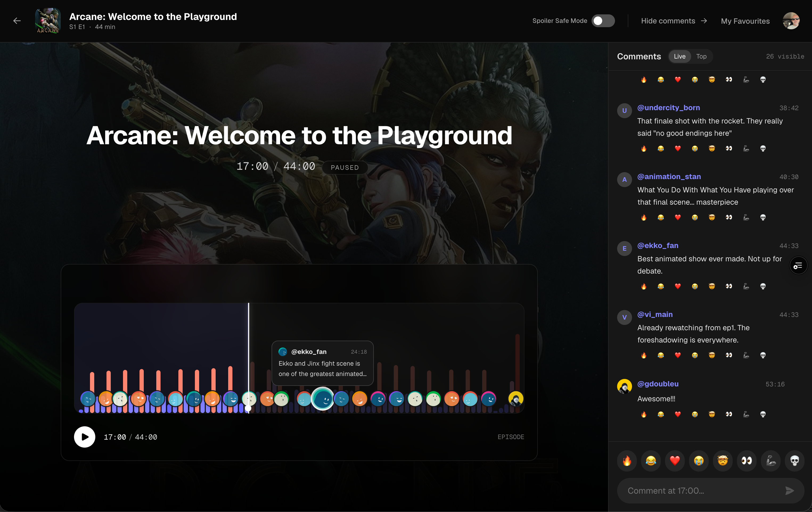Screen dimensions: 812x512
Task: Select the gdoubleu photo marker on timeline
Action: point(516,399)
